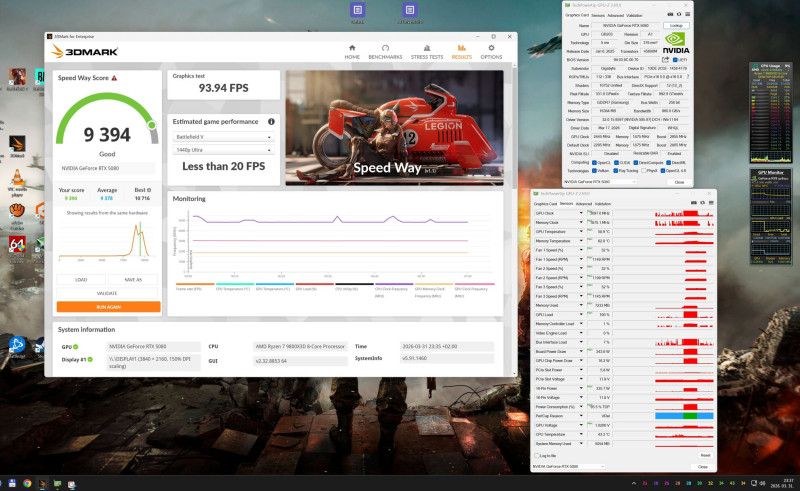This screenshot has height=491, width=800.
Task: Enable Log to file in GPU-Z Sensors
Action: click(x=537, y=455)
